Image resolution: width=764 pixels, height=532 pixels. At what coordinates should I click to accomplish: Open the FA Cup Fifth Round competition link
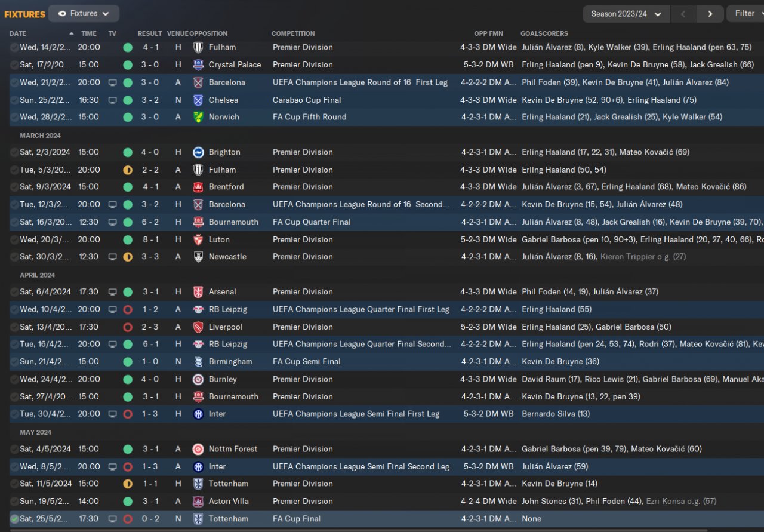[x=309, y=117]
